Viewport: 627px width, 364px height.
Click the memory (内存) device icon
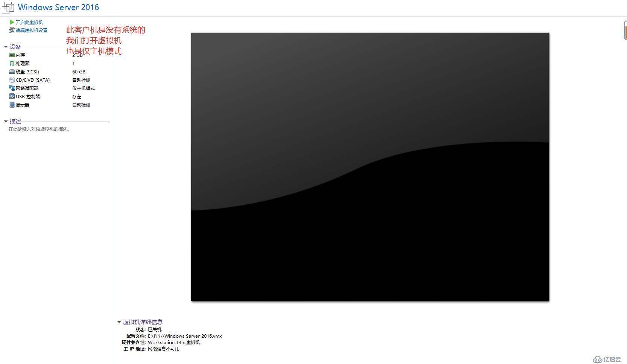pyautogui.click(x=12, y=55)
